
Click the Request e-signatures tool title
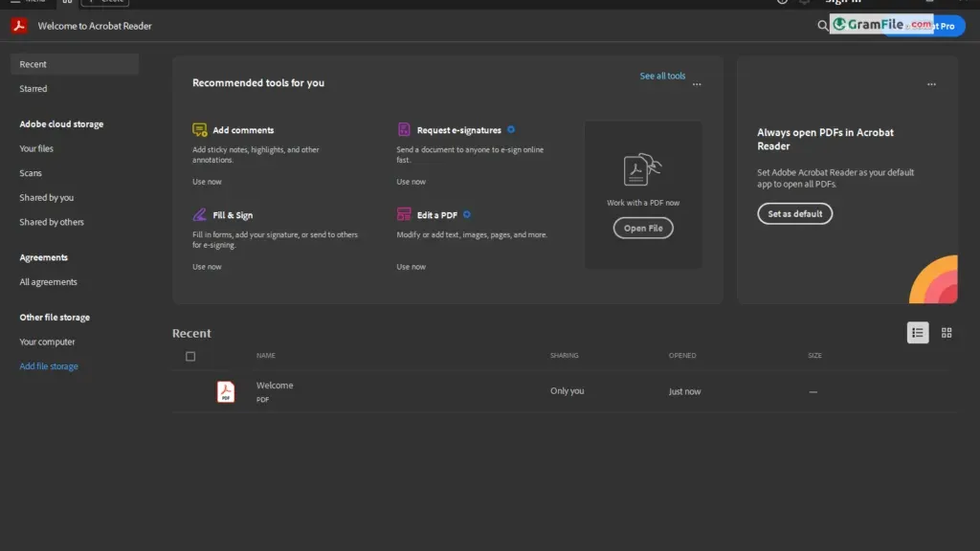click(458, 130)
